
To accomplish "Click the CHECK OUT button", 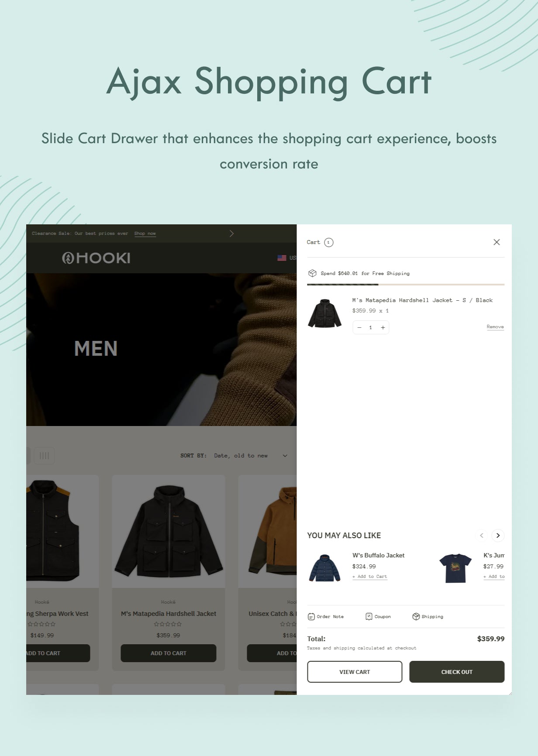I will tap(457, 672).
